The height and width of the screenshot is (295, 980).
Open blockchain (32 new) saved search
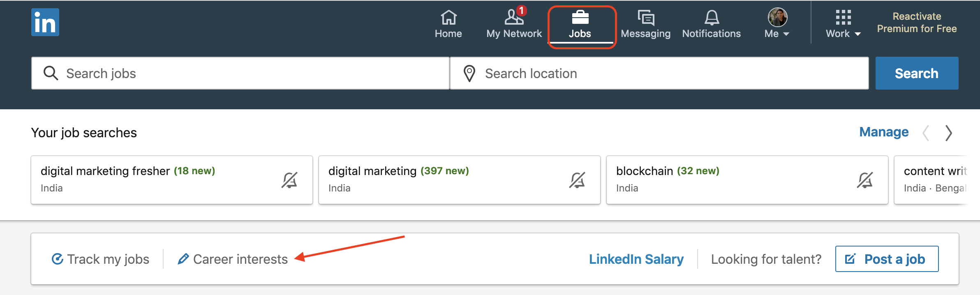747,180
